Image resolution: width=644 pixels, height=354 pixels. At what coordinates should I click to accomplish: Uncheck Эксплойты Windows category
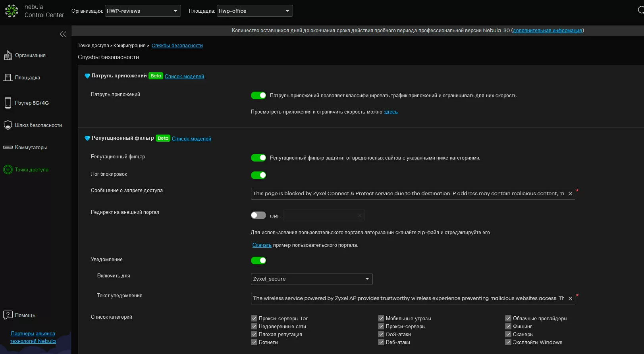point(508,342)
